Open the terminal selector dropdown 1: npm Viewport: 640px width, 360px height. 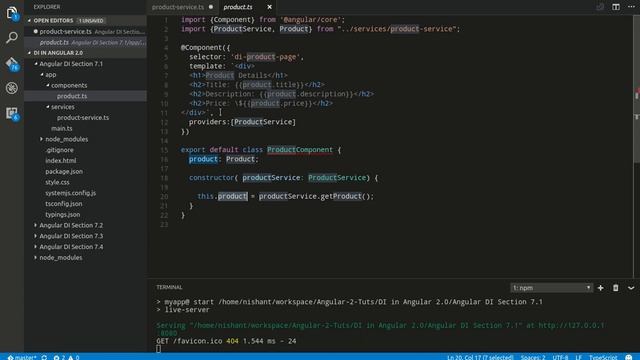551,288
